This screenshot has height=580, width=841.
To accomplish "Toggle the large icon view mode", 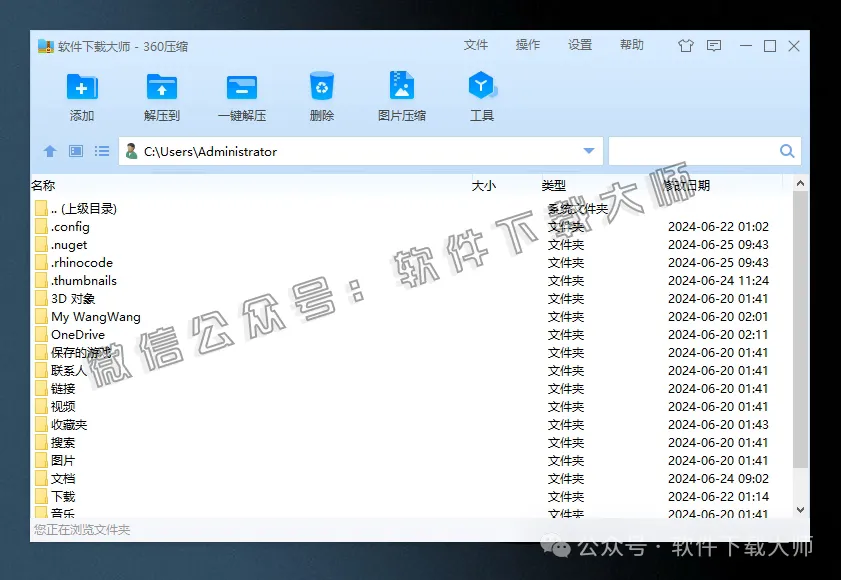I will [75, 151].
